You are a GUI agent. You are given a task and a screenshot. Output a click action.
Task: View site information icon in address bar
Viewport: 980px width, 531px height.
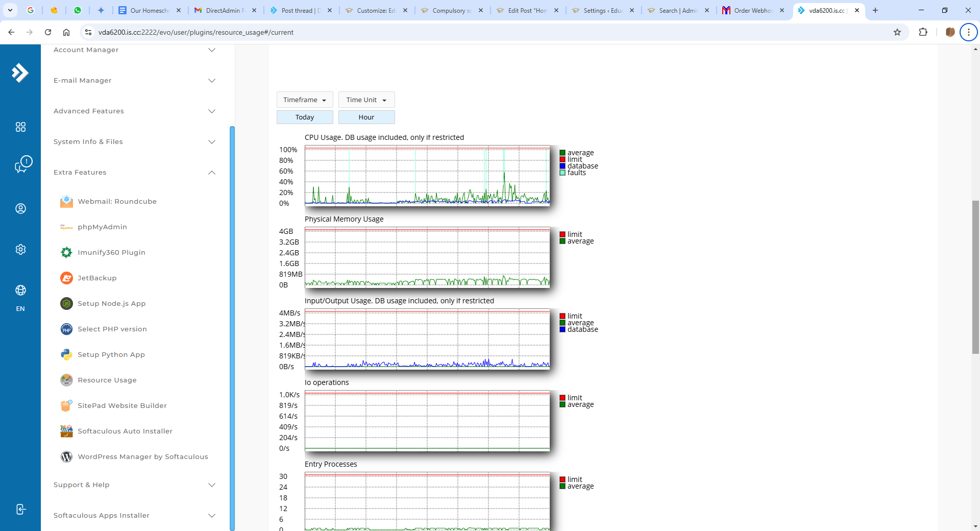tap(88, 32)
